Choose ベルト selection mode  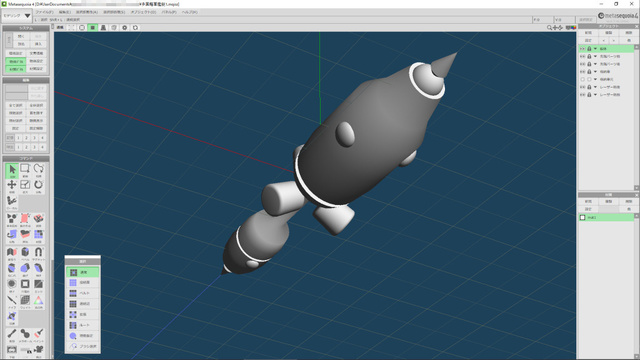coord(83,293)
